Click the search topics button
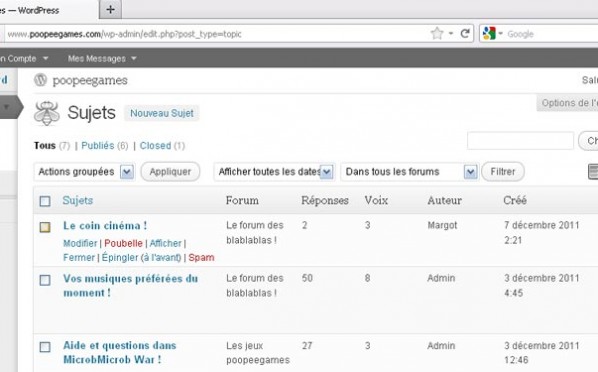This screenshot has height=372, width=598. [x=588, y=141]
